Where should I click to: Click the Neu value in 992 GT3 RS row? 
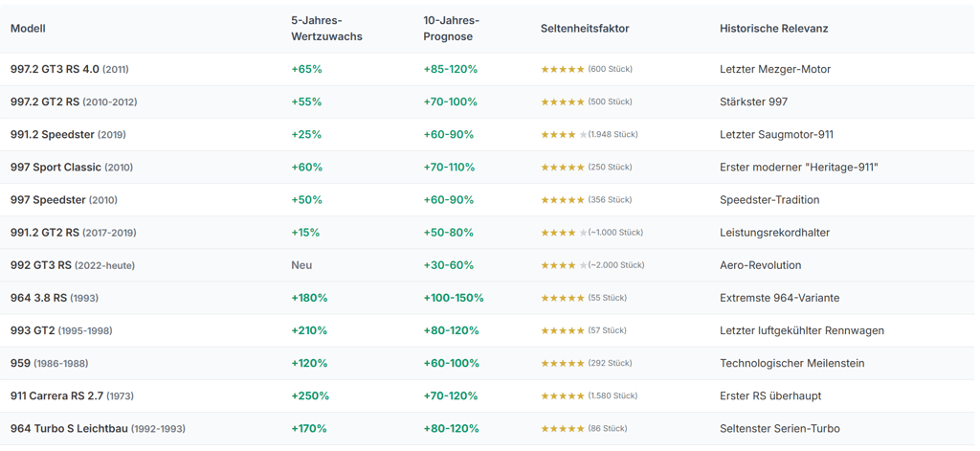[301, 265]
